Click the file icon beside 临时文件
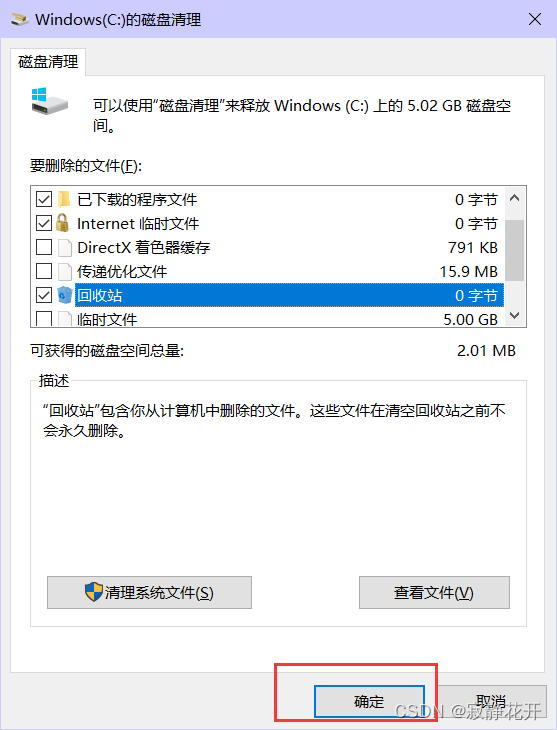 click(65, 319)
